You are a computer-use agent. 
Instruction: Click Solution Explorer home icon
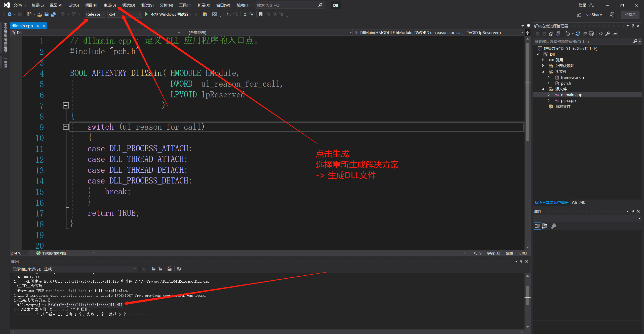point(551,34)
